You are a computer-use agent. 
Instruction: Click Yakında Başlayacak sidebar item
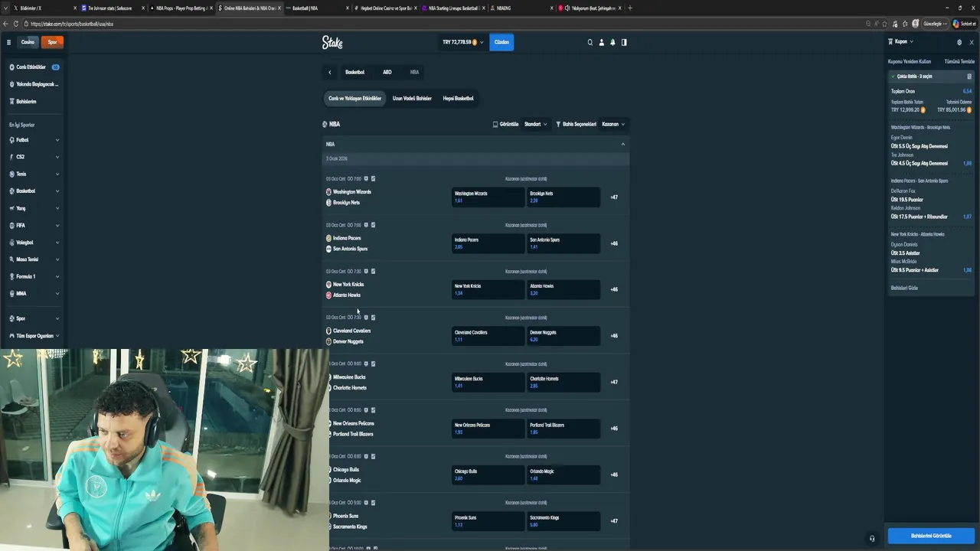pyautogui.click(x=34, y=84)
